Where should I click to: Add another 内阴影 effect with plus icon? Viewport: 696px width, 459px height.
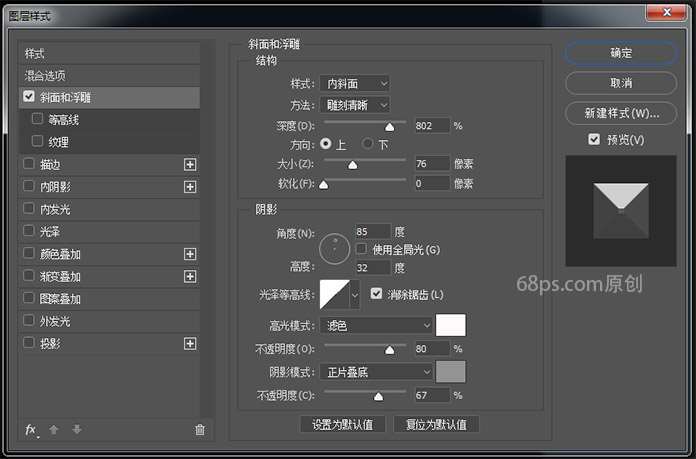tap(190, 187)
